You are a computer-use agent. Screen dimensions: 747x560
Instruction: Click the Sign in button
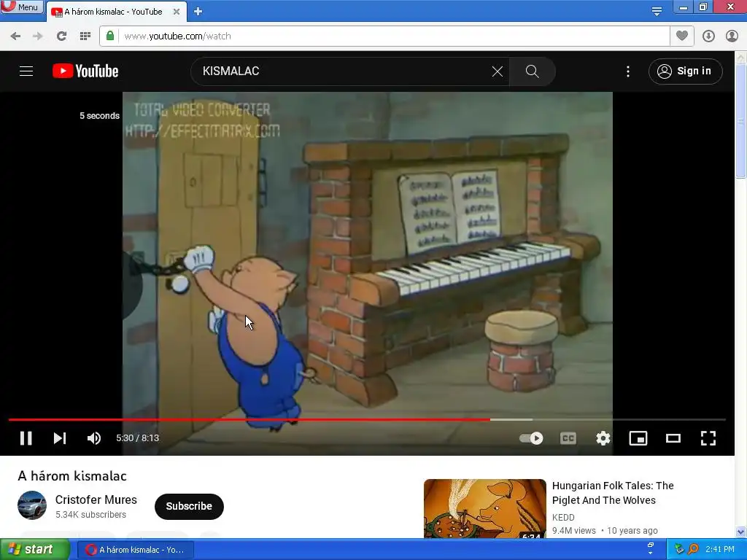tap(685, 71)
